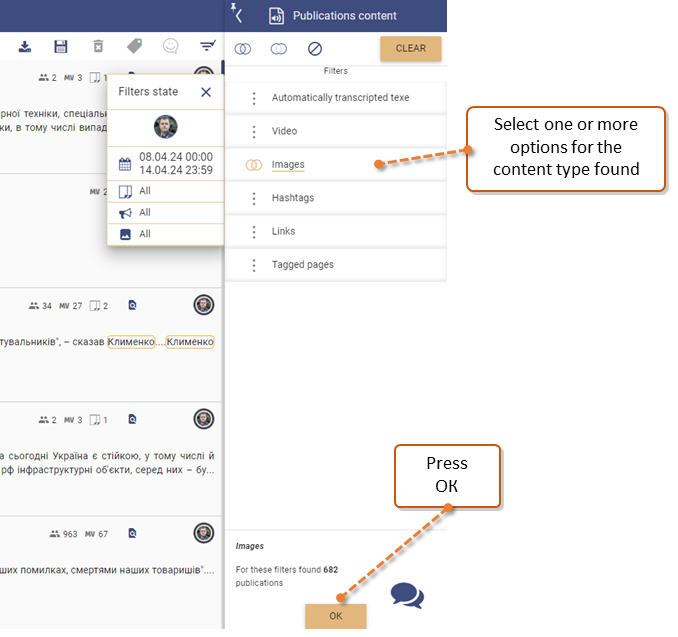Select the intersection circles filter mode
The height and width of the screenshot is (637, 678).
(x=243, y=49)
